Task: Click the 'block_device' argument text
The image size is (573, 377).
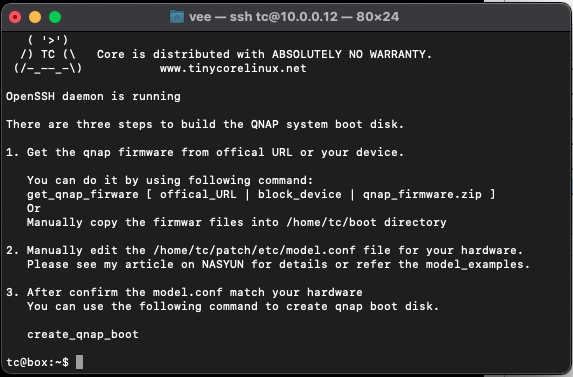Action: [300, 194]
